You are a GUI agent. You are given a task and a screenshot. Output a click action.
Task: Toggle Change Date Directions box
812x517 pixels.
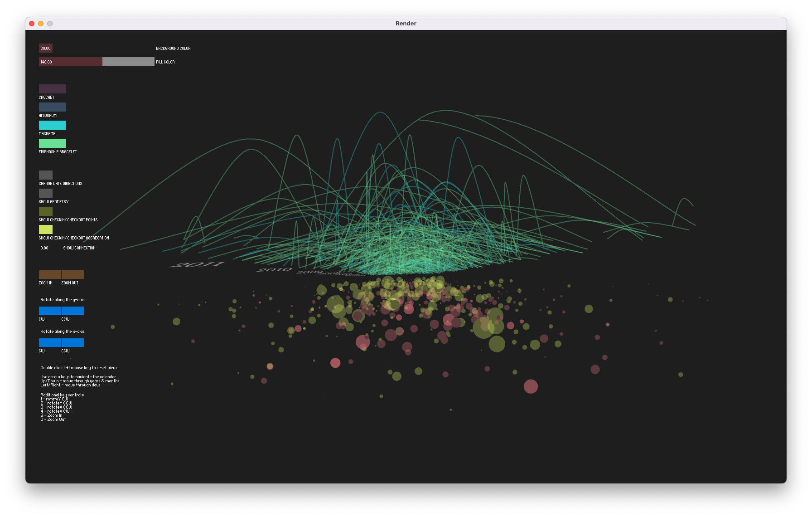pyautogui.click(x=46, y=175)
